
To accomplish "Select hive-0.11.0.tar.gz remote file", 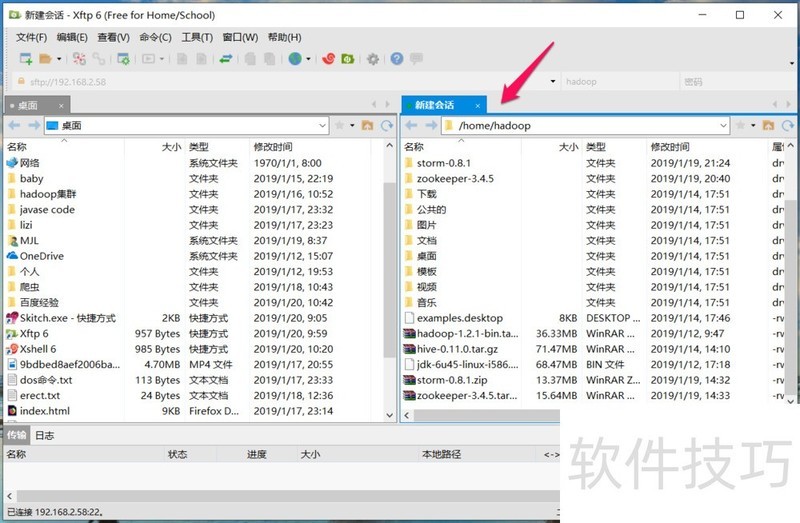I will tap(457, 349).
